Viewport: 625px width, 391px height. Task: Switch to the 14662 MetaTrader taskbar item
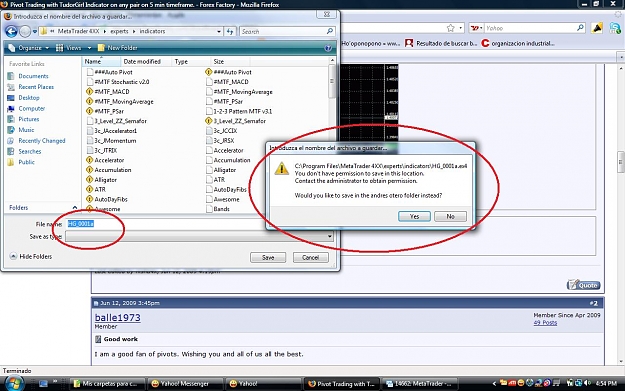pos(419,384)
